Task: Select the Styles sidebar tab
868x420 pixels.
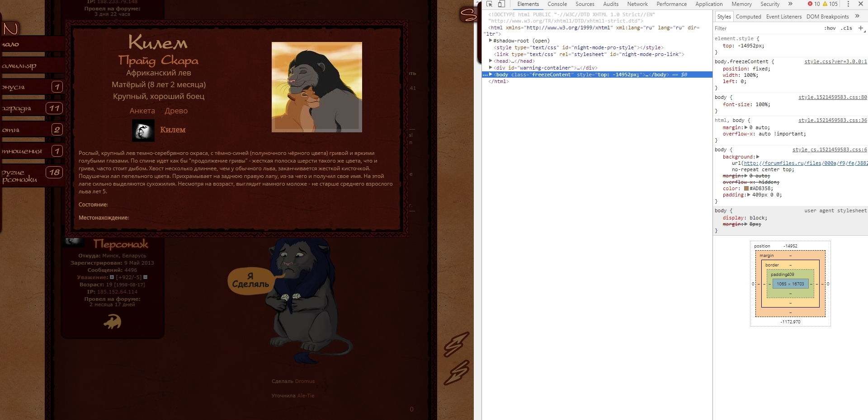Action: tap(724, 17)
